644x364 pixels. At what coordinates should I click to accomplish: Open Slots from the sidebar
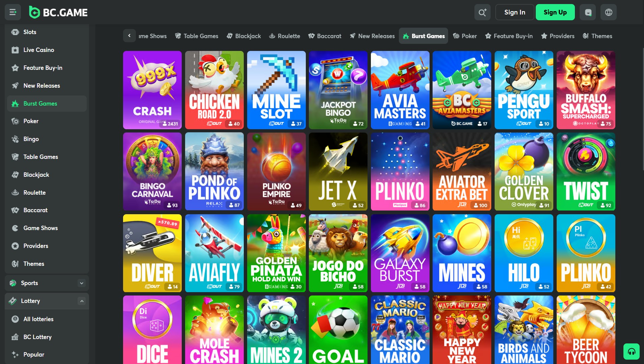coord(30,32)
